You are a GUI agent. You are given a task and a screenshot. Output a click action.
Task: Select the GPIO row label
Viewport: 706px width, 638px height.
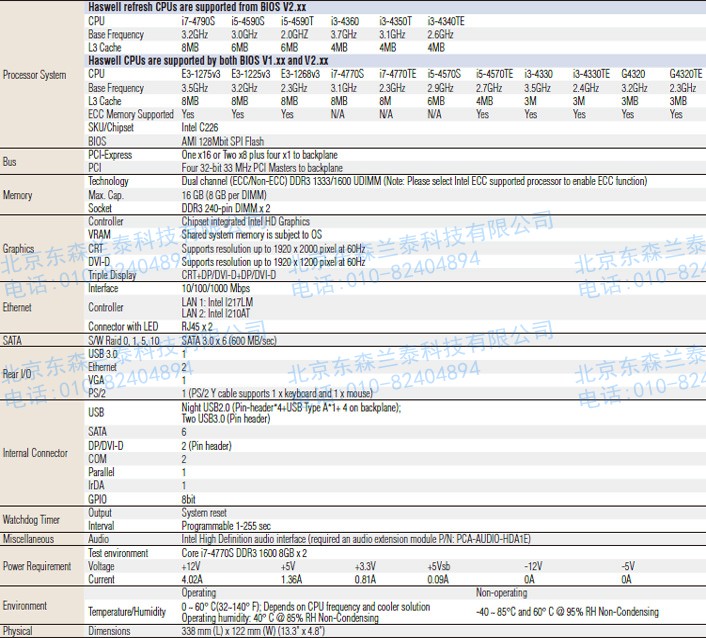click(x=98, y=498)
